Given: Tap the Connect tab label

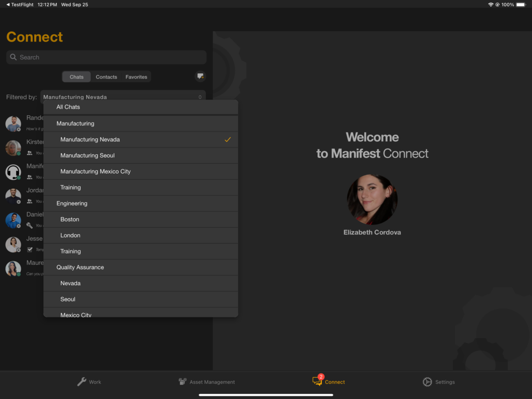Looking at the screenshot, I should (x=335, y=382).
